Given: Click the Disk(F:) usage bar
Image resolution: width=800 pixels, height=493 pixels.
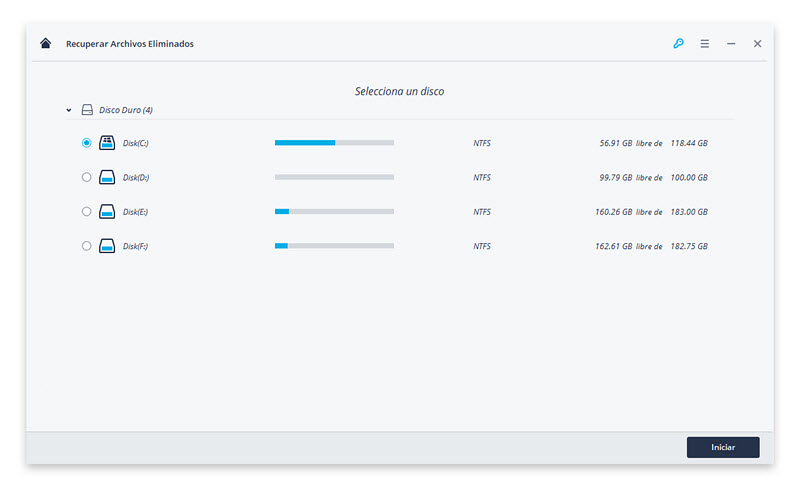Looking at the screenshot, I should (x=334, y=246).
